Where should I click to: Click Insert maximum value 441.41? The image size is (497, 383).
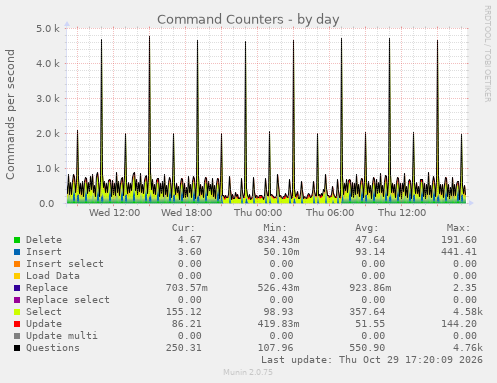click(459, 252)
